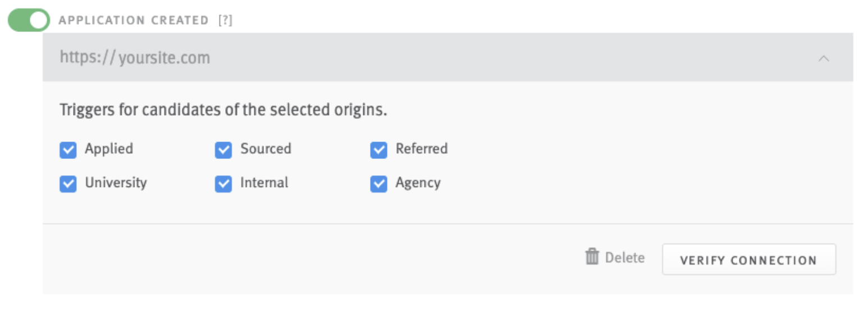The image size is (868, 310).
Task: Uncheck the Applied origin checkbox
Action: (68, 150)
